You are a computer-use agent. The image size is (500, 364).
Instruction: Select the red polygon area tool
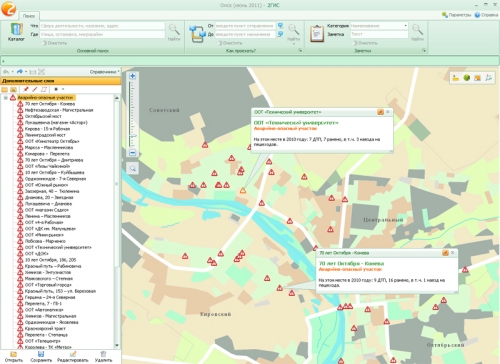click(43, 89)
